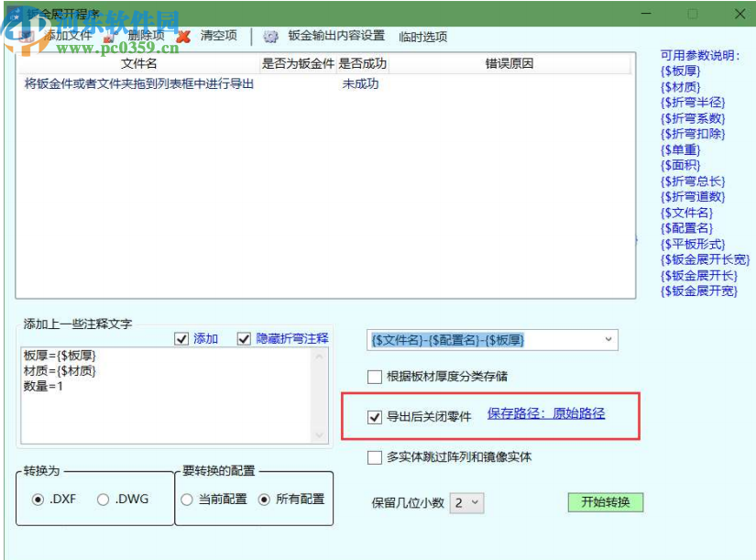Click the {$平板形式} parameter
The width and height of the screenshot is (756, 560).
(x=693, y=244)
